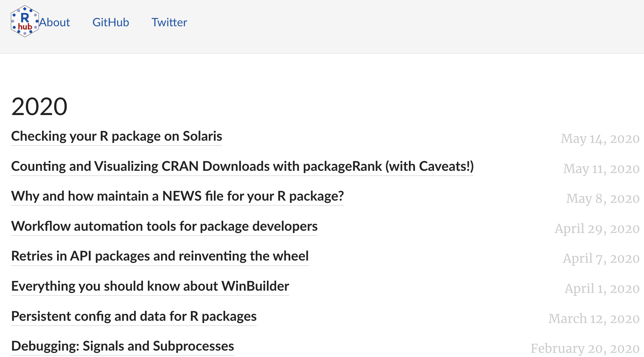Open 'Checking your R package on Solaris' post
Image resolution: width=644 pixels, height=357 pixels.
point(116,136)
